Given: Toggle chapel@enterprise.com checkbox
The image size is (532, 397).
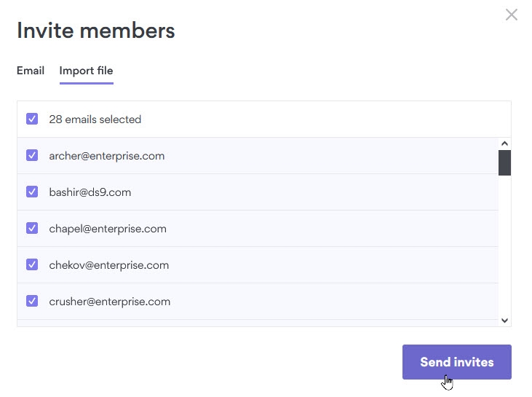Looking at the screenshot, I should [x=32, y=228].
